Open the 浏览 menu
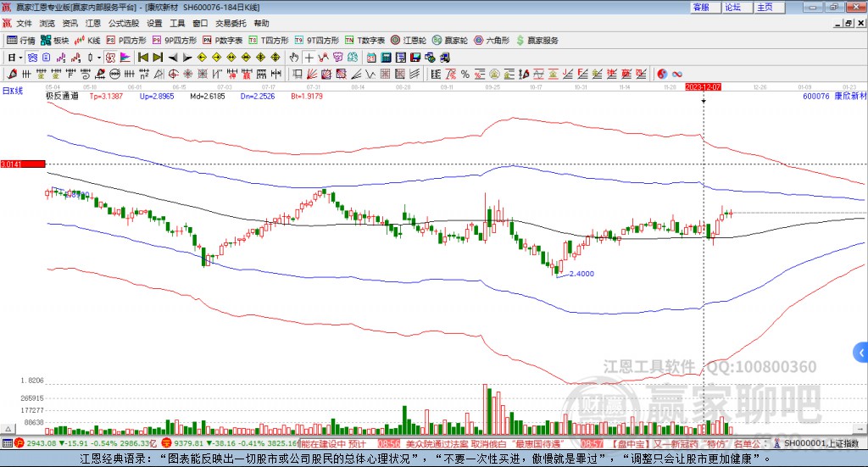868x467 pixels. [47, 23]
